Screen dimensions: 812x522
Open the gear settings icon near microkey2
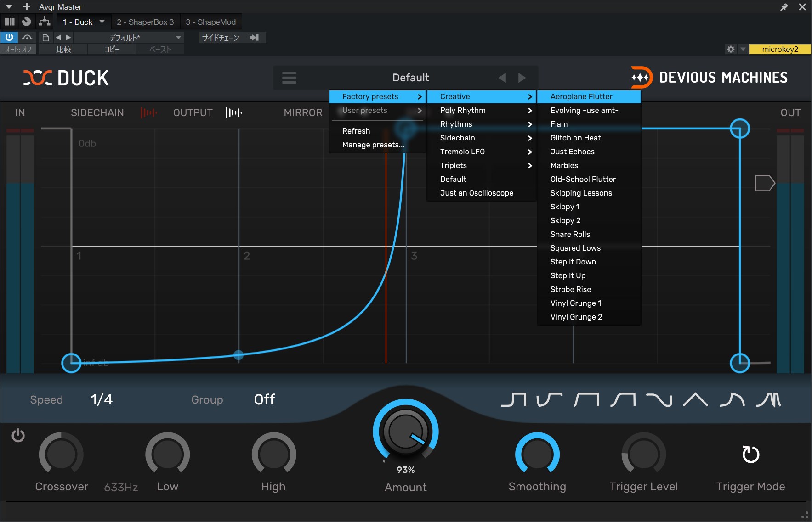point(731,49)
